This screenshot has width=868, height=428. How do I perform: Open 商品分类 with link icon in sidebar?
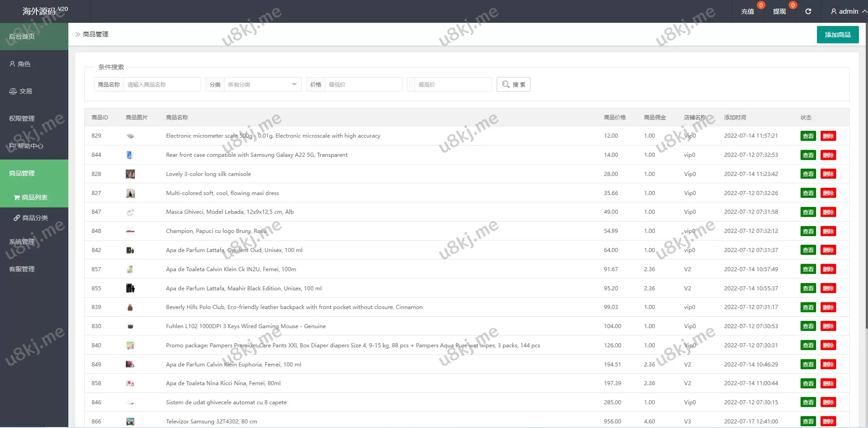[34, 218]
